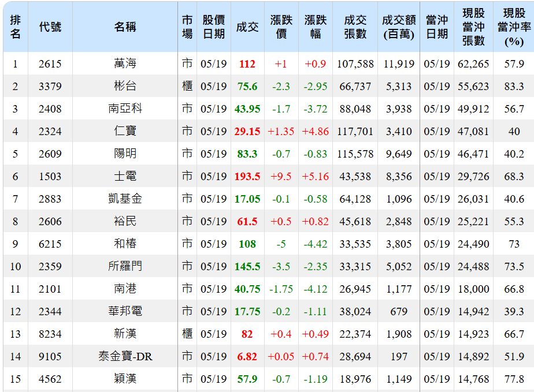Click the 股價日期 column header
The image size is (534, 392).
(213, 27)
